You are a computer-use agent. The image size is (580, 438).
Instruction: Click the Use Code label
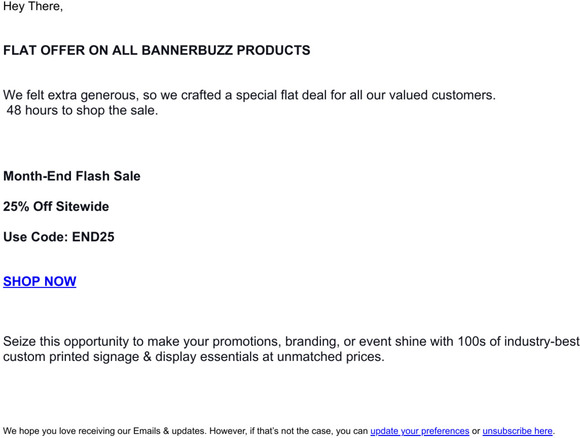click(x=36, y=237)
